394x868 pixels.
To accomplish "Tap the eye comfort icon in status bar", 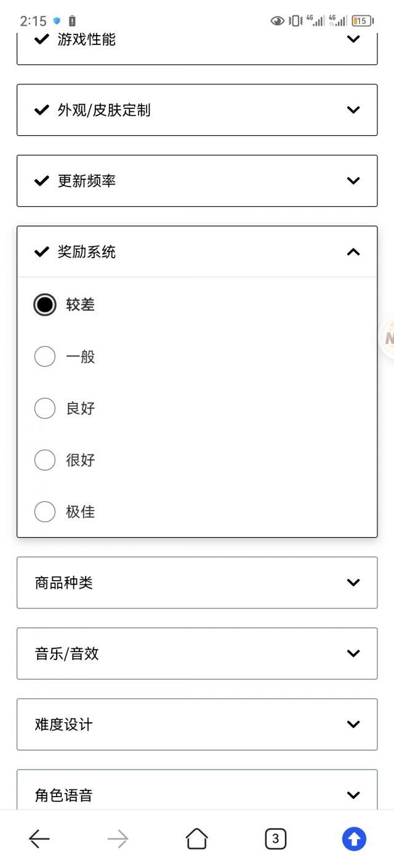I will coord(278,21).
